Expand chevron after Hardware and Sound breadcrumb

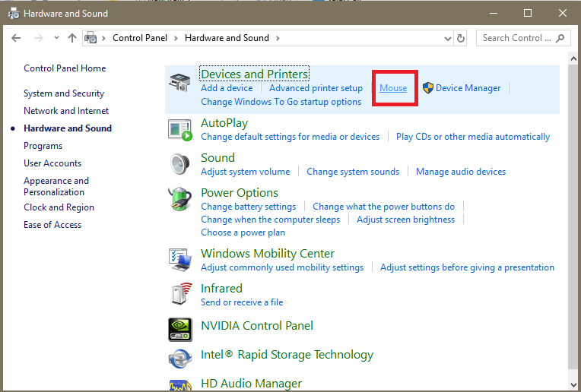278,38
